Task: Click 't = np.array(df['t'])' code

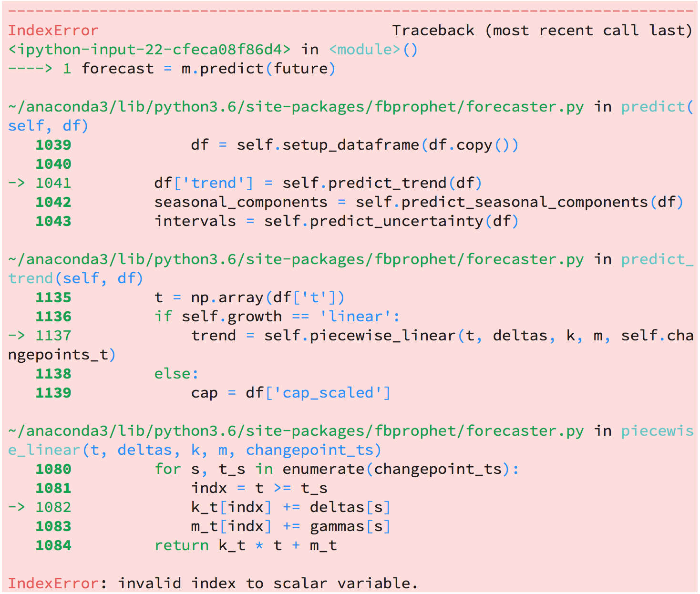Action: (x=249, y=297)
